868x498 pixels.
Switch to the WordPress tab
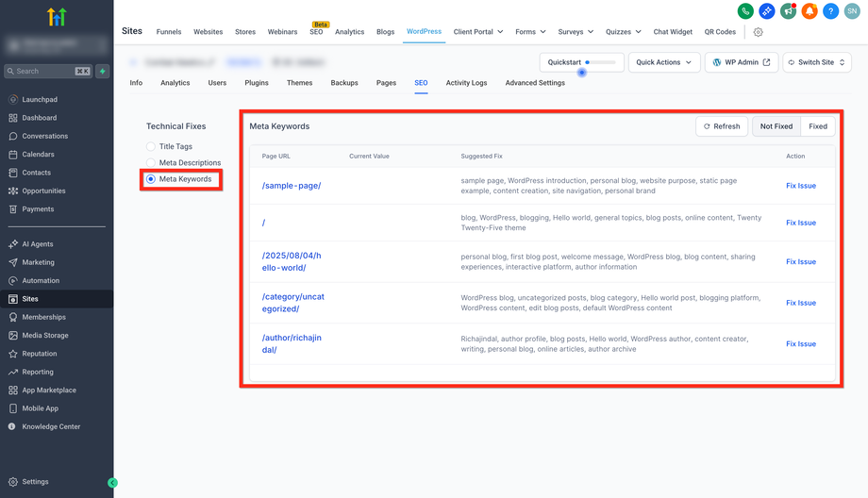coord(424,31)
